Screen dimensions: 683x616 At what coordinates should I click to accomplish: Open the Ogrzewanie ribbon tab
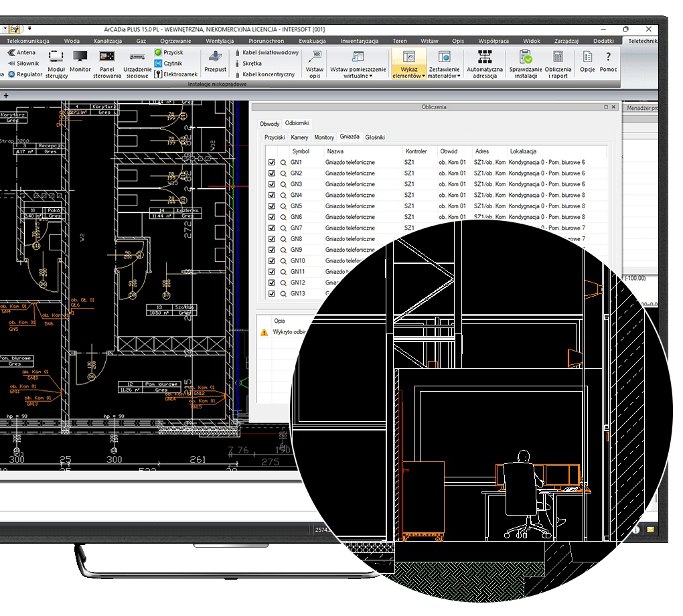pos(175,41)
